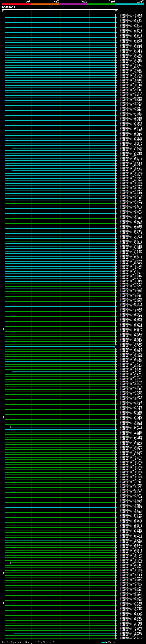Click the orange ~40% legend color bar
The image size is (146, 644).
pos(45,4)
